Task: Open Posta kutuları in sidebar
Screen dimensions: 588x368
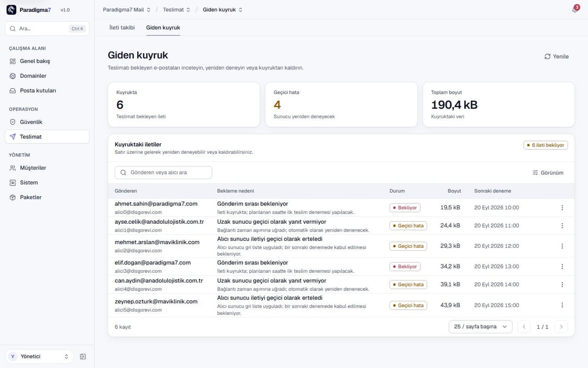Action: pos(47,91)
